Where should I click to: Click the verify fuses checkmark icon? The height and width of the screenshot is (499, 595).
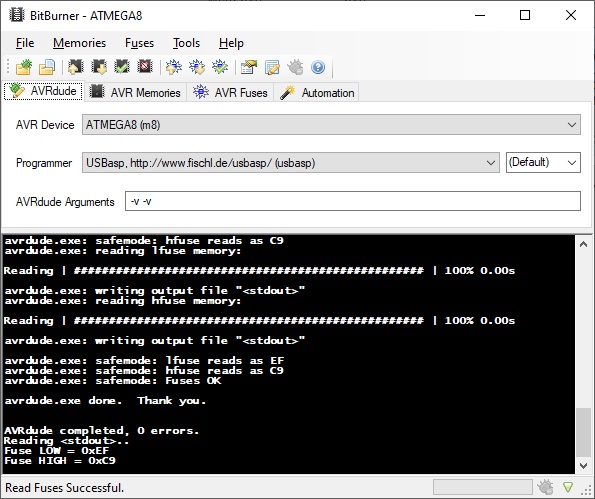click(x=220, y=67)
